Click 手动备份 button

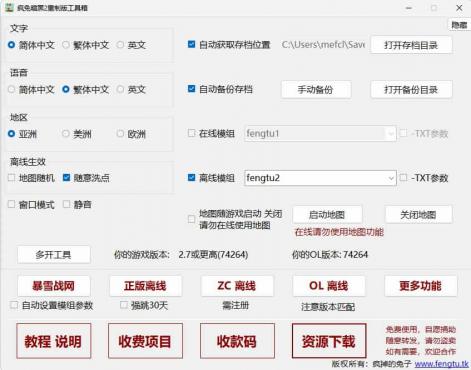(x=316, y=89)
